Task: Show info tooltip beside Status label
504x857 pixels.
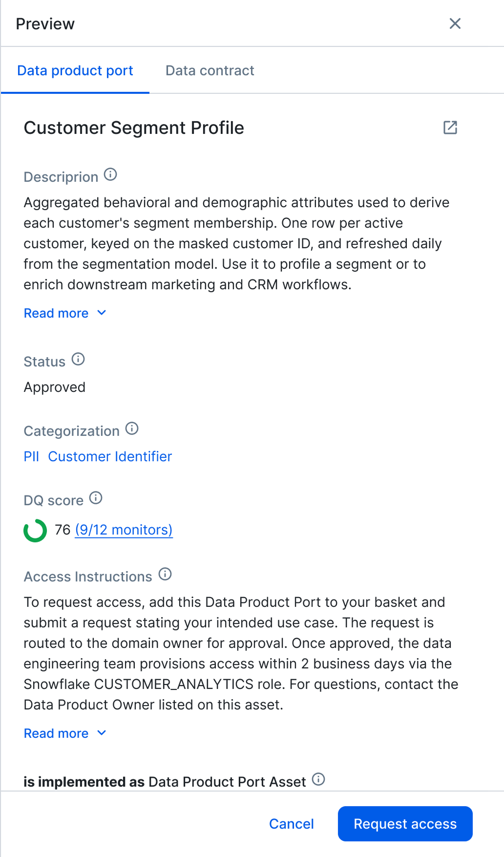Action: (x=78, y=359)
